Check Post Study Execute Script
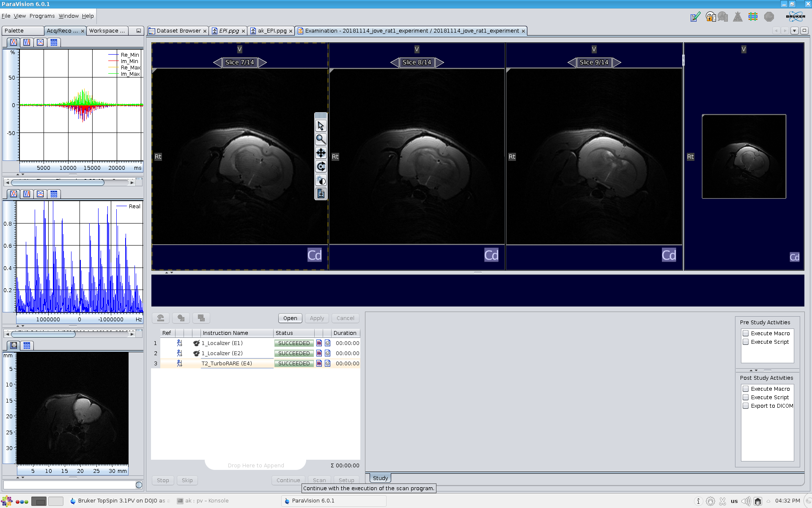The height and width of the screenshot is (508, 812). (746, 397)
